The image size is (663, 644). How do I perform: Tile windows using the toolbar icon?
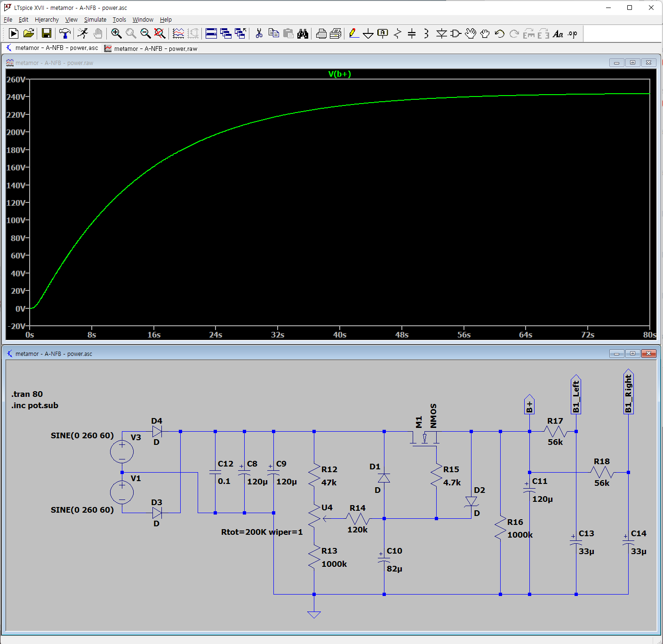point(211,33)
